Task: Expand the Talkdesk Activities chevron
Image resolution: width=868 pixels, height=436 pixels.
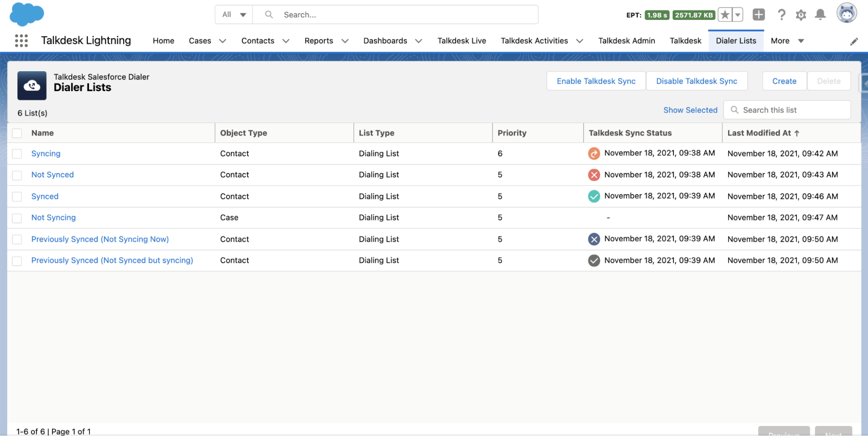Action: click(x=579, y=41)
